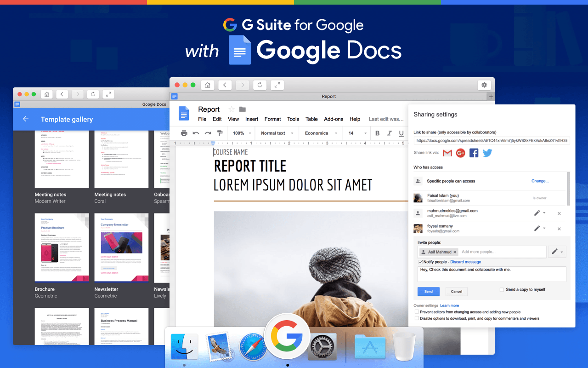This screenshot has height=368, width=588.
Task: Click Discard message link
Action: coord(466,262)
